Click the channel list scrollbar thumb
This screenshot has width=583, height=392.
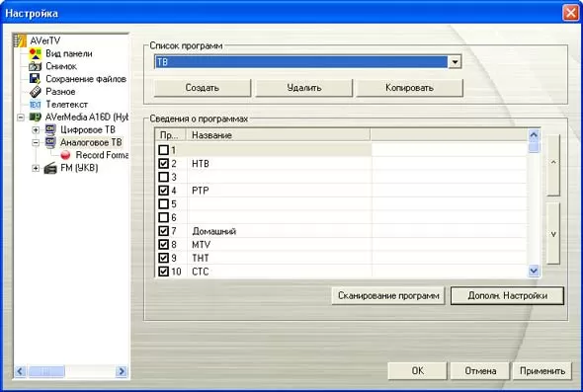(534, 147)
